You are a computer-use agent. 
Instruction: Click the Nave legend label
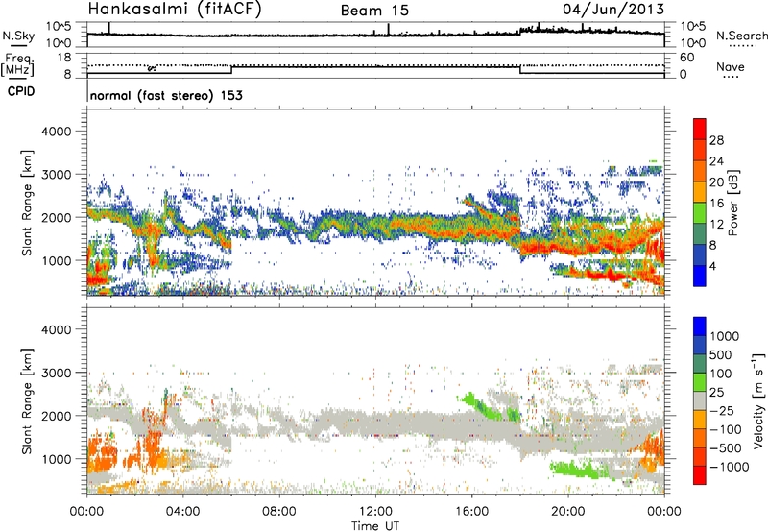point(731,67)
